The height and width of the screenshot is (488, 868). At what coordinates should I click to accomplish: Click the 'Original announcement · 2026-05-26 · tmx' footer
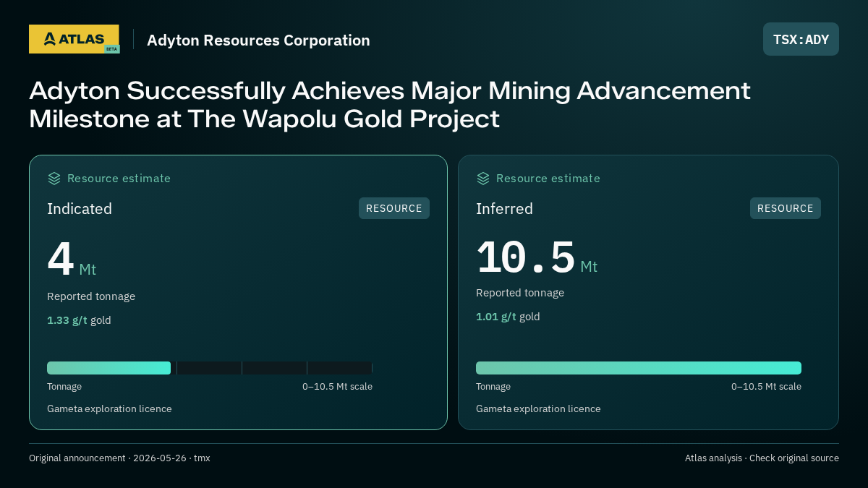click(x=119, y=458)
